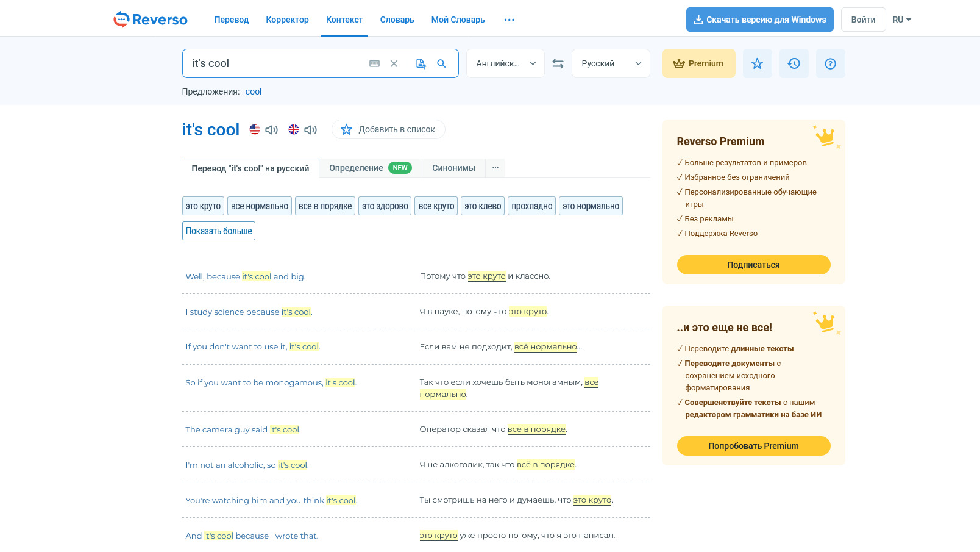Viewport: 980px width, 552px height.
Task: Click the magnifier search icon
Action: [x=442, y=63]
